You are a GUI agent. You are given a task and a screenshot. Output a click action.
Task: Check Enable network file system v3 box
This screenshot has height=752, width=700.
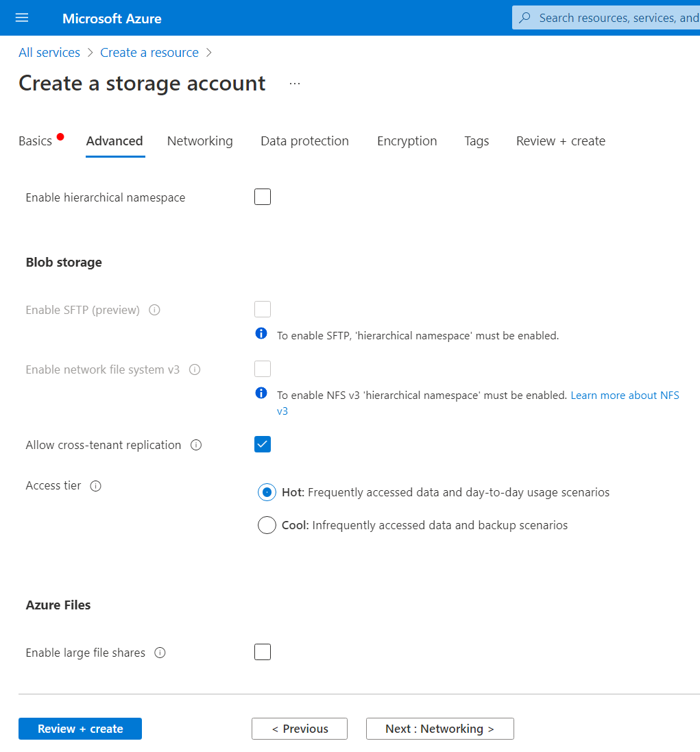263,369
